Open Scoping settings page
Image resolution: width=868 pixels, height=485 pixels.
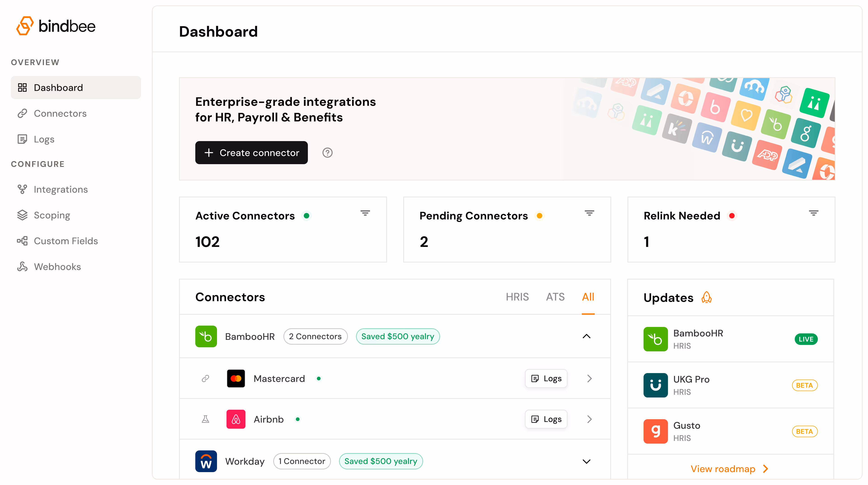point(52,215)
